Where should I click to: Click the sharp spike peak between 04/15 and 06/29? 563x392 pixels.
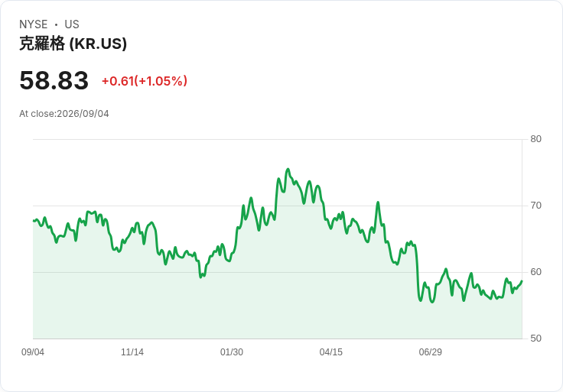tap(378, 202)
